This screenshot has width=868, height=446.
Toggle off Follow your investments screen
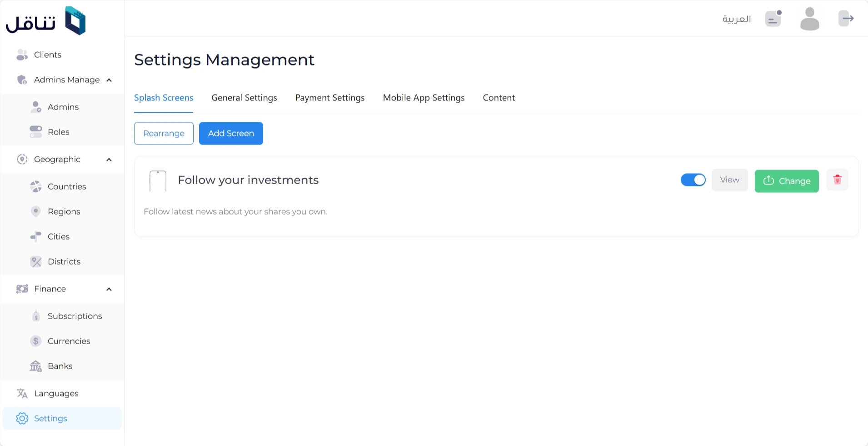click(x=693, y=180)
